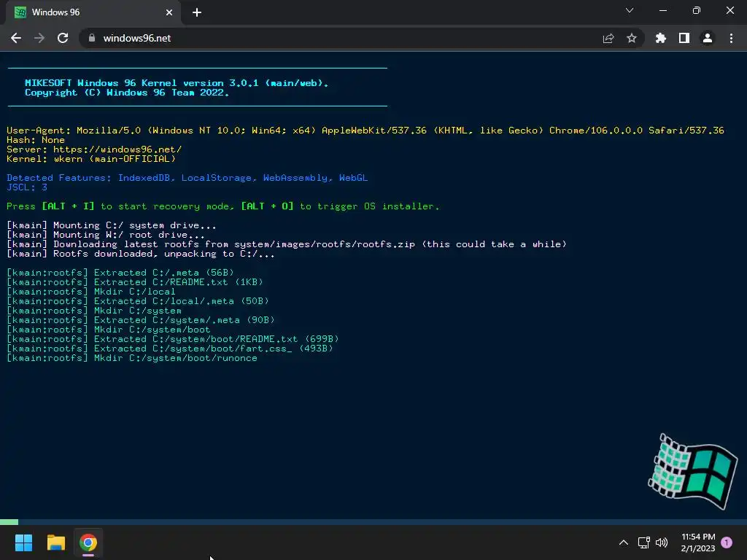Share this page icon in address bar
The width and height of the screenshot is (747, 560).
(x=608, y=38)
